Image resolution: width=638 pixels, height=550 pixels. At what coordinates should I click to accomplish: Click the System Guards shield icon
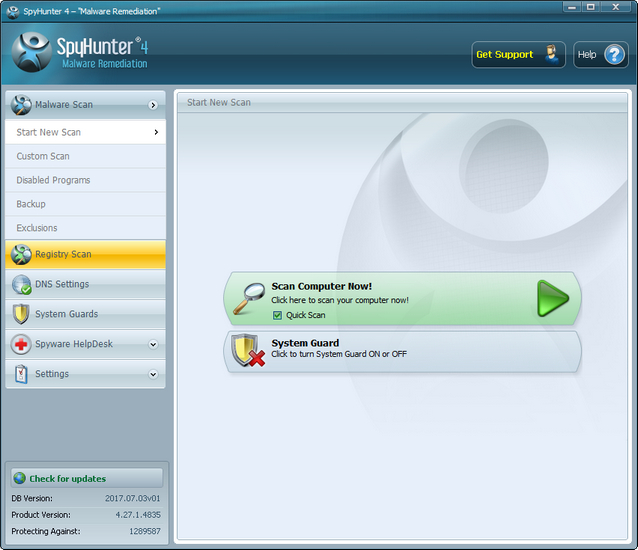[x=21, y=314]
